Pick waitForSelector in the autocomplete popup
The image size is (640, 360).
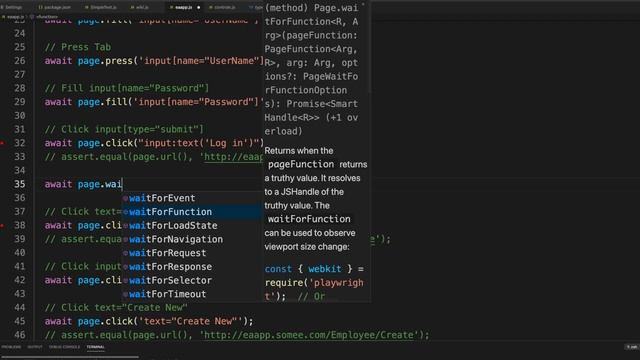(192, 280)
